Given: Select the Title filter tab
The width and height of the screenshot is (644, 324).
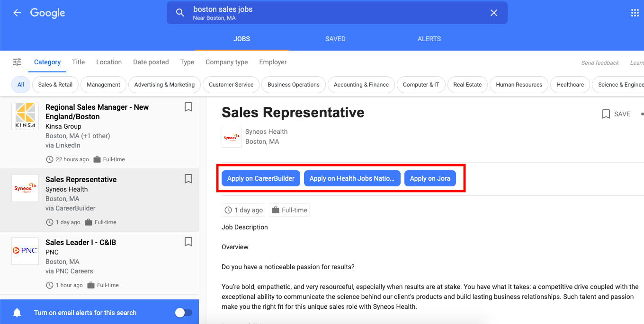Looking at the screenshot, I should [x=79, y=62].
